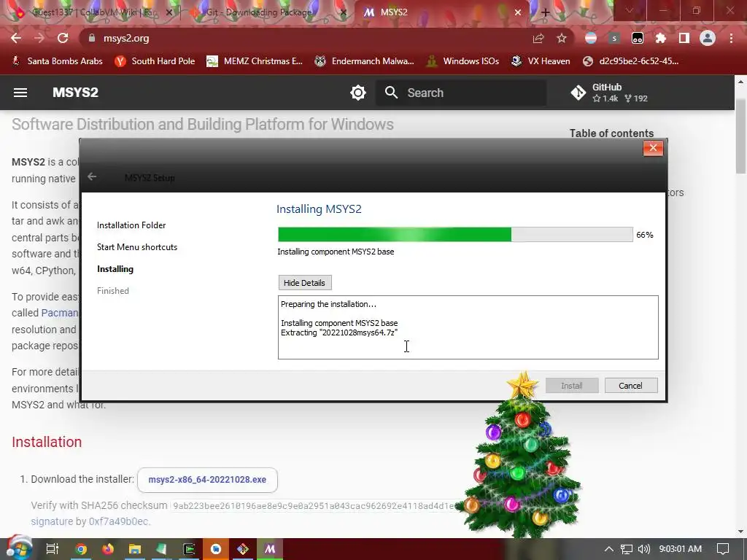Viewport: 747px width, 560px height.
Task: Open the notification center icon
Action: (723, 549)
